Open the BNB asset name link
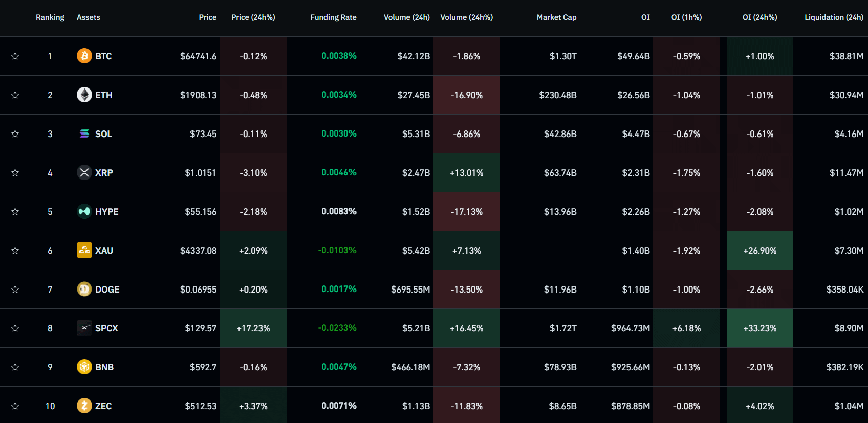This screenshot has height=423, width=868. (104, 367)
